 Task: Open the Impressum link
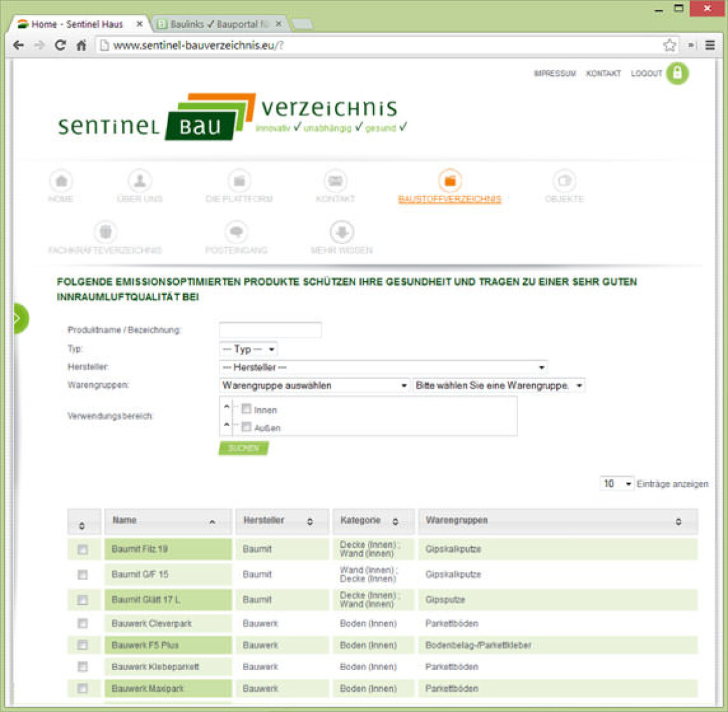coord(555,74)
